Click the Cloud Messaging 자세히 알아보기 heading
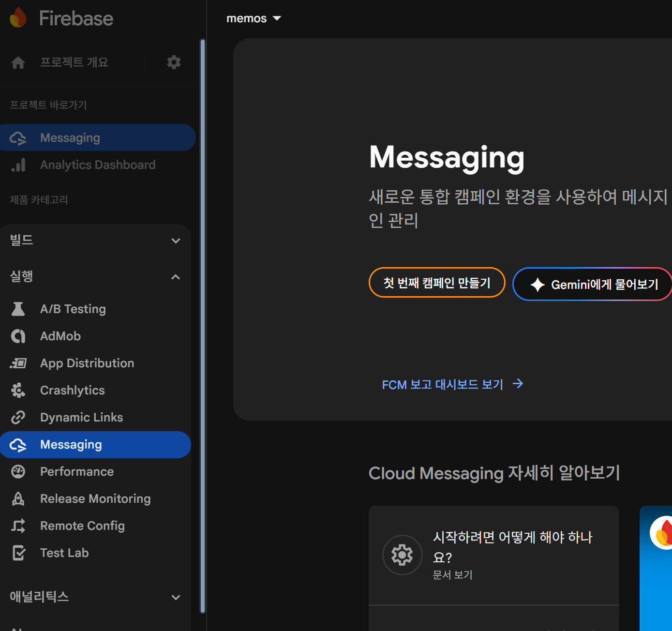The width and height of the screenshot is (672, 631). pyautogui.click(x=494, y=473)
